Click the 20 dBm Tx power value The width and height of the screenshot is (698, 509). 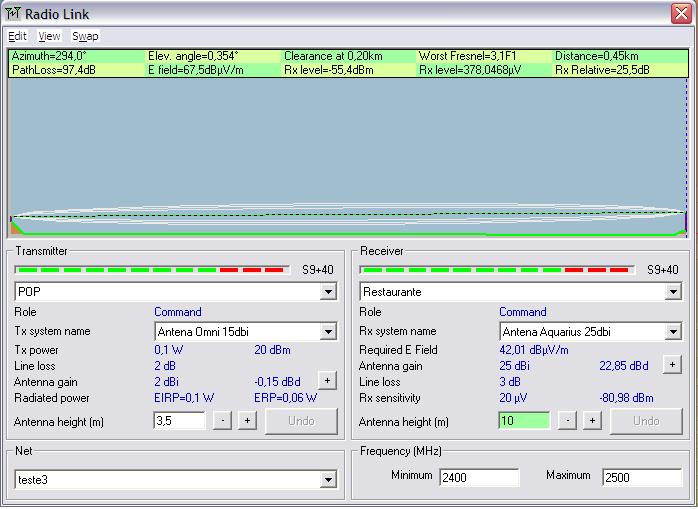(272, 350)
